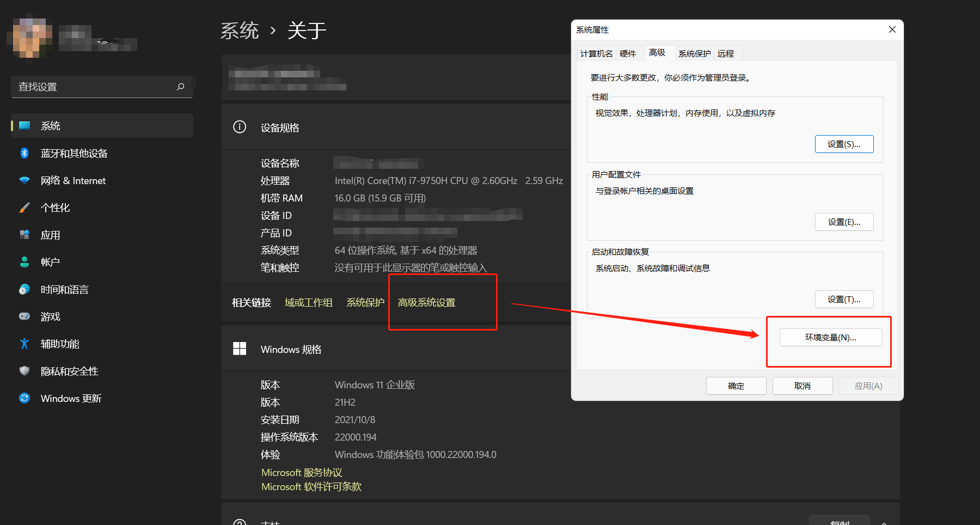Viewport: 980px width, 525px height.
Task: Switch to the 远程 tab
Action: point(726,53)
